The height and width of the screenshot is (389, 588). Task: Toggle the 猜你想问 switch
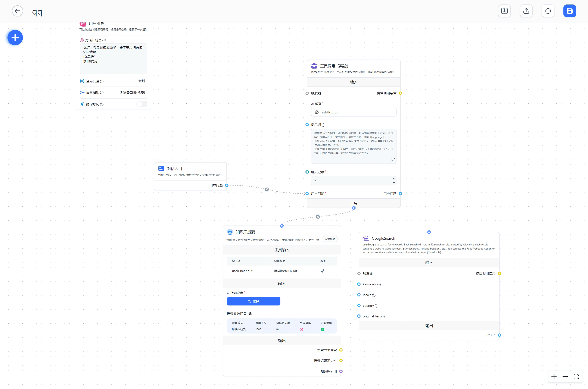[141, 104]
